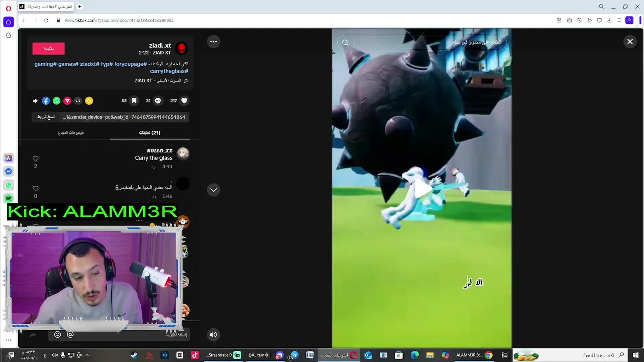
Task: Like NOLLO_XX's 'Carry the glass' comment
Action: tap(35, 159)
